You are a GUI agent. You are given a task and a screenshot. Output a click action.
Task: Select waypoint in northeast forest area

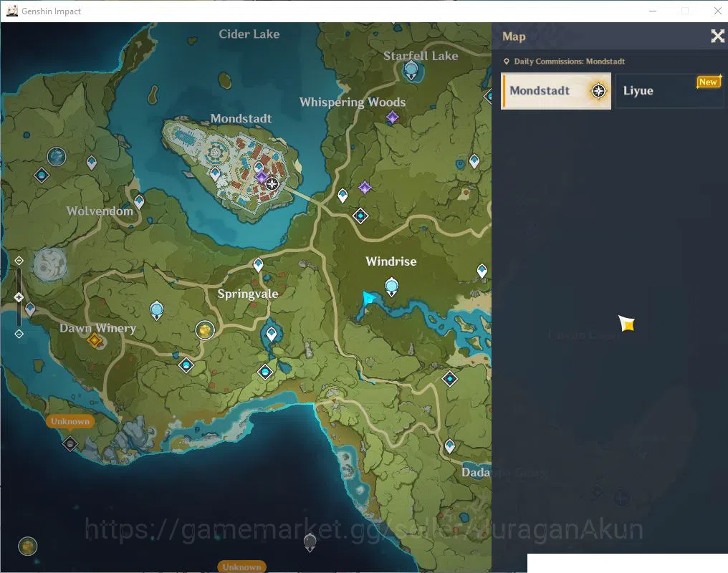(x=474, y=161)
